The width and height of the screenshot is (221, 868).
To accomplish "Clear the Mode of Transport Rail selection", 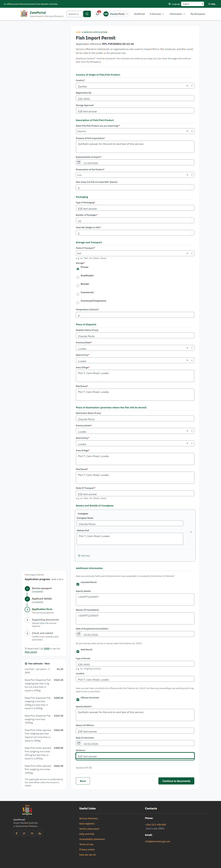I will [x=187, y=253].
